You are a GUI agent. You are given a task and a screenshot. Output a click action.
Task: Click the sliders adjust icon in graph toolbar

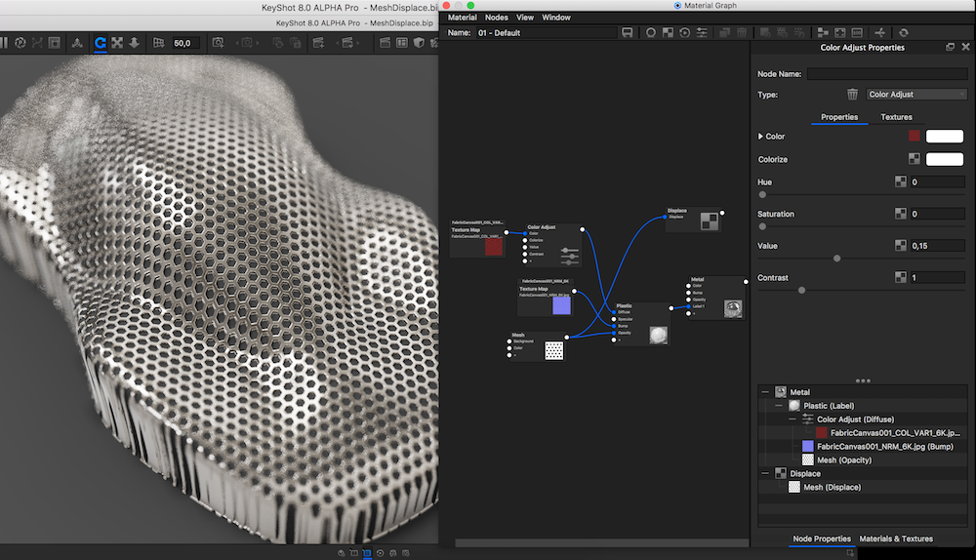(702, 32)
